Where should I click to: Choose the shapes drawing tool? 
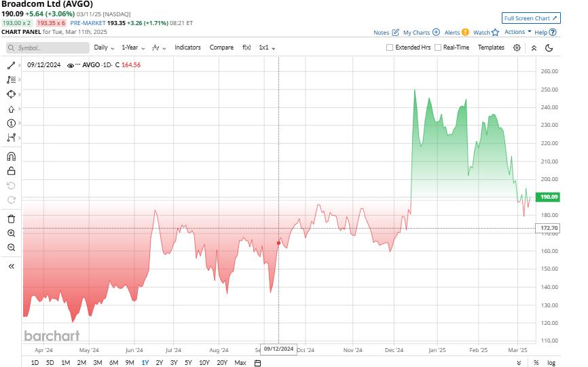pyautogui.click(x=11, y=94)
